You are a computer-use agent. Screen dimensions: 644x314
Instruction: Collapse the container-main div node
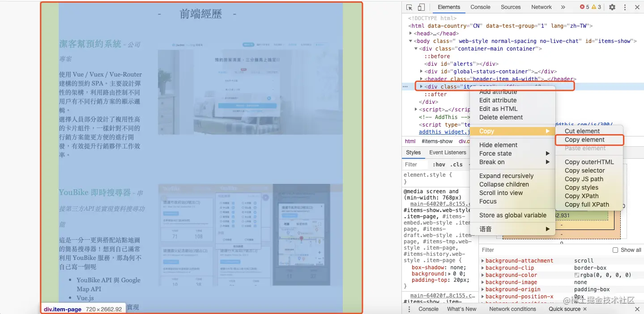[x=416, y=49]
